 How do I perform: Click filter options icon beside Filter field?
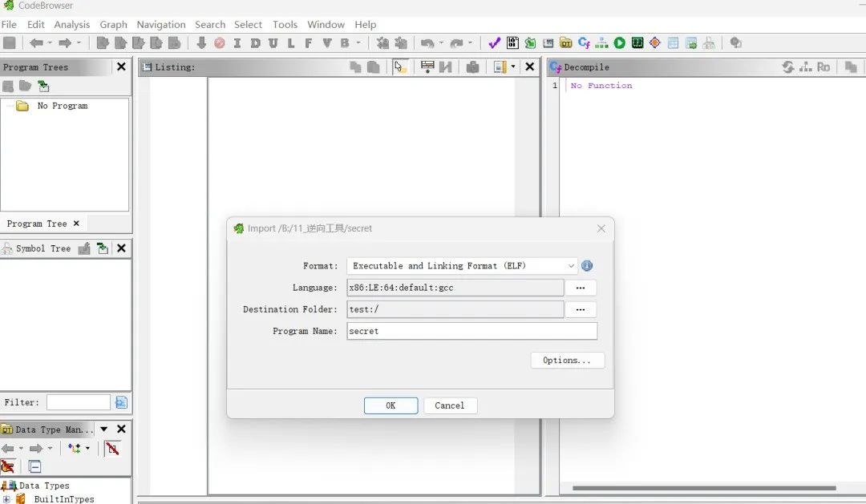122,402
